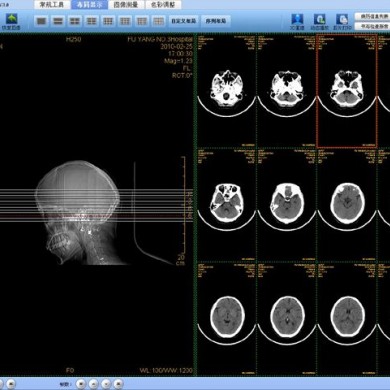Choose the eighth layout preset grid icon

pos(158,21)
